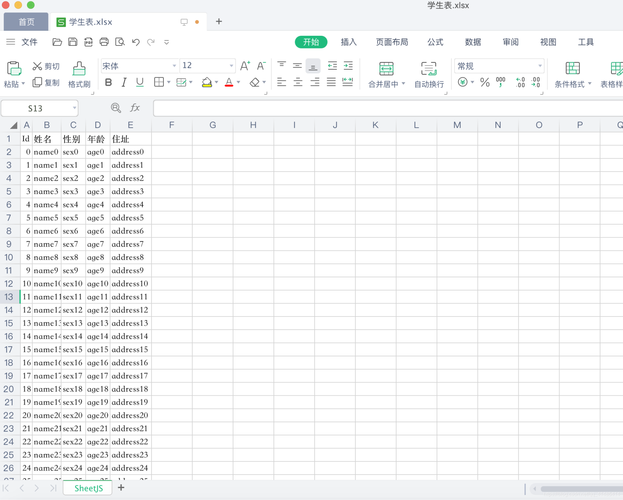Expand the Name Box dropdown arrow
The width and height of the screenshot is (623, 500).
[x=74, y=108]
